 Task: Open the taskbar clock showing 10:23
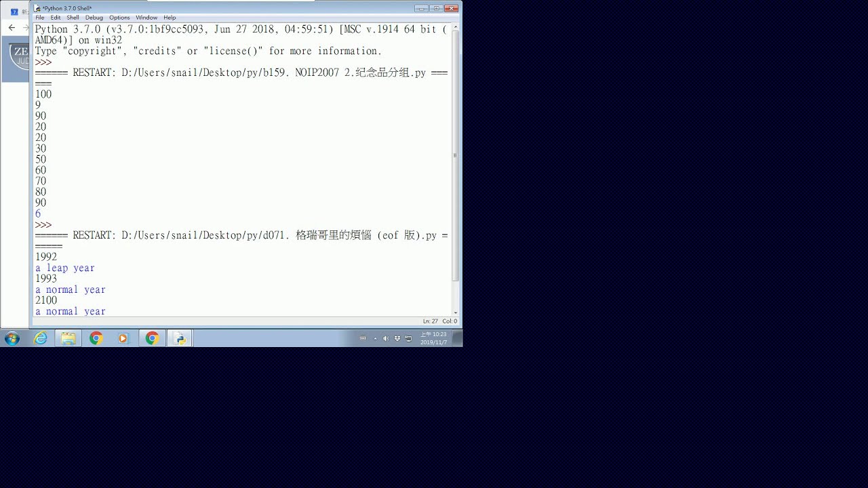pyautogui.click(x=433, y=338)
